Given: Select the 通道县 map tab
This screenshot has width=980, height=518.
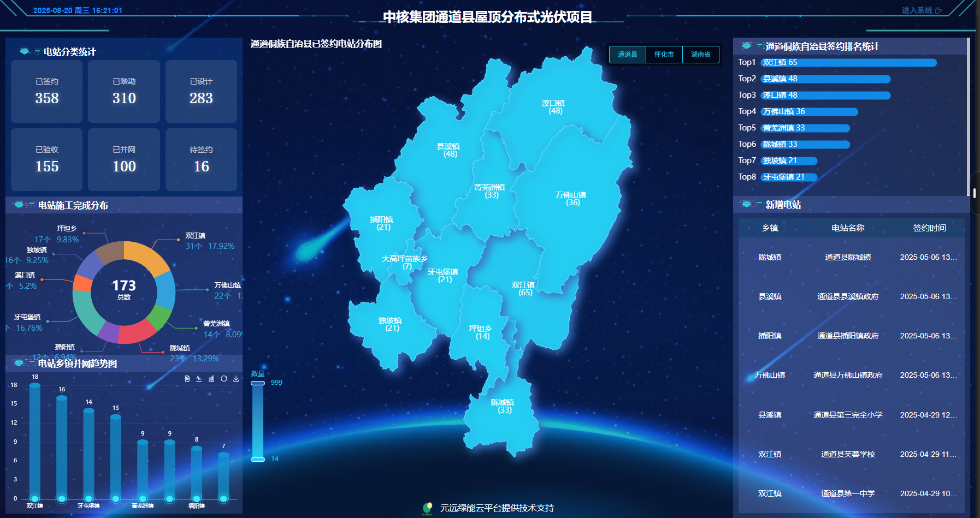Looking at the screenshot, I should click(627, 55).
